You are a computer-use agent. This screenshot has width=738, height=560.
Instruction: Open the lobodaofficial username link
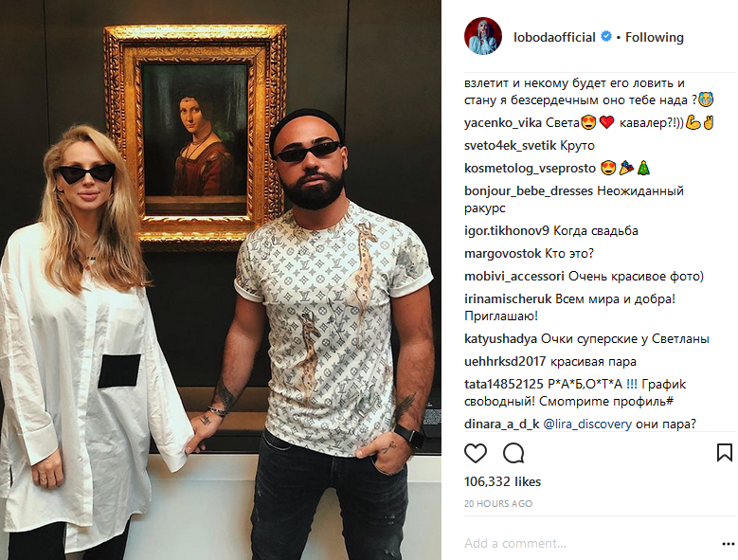point(554,37)
